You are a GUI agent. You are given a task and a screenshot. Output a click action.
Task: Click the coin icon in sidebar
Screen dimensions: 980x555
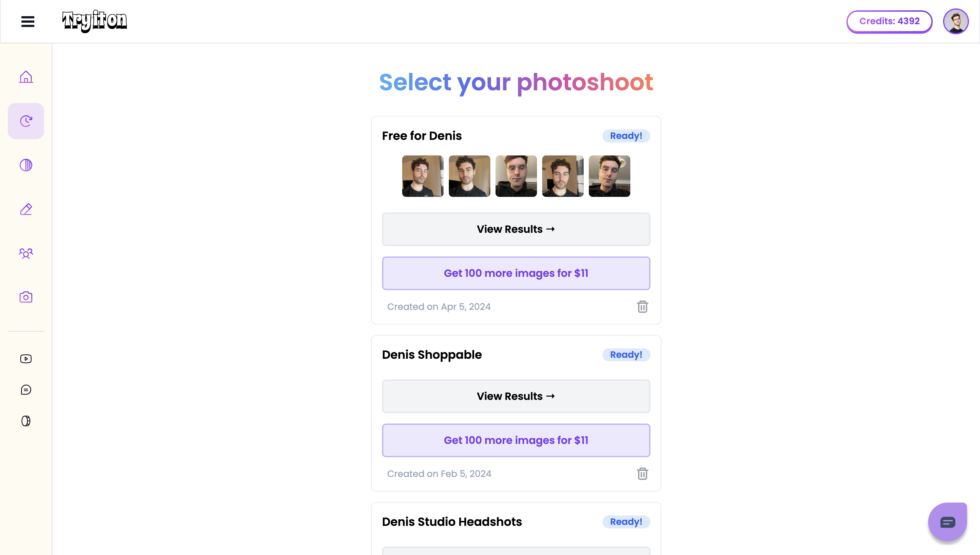26,421
